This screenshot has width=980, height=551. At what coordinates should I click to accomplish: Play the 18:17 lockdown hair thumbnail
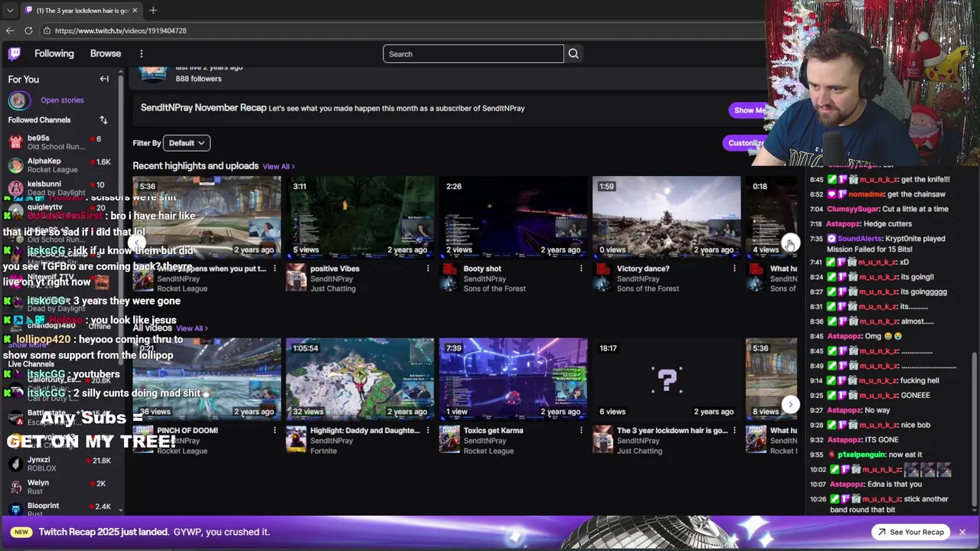point(666,380)
